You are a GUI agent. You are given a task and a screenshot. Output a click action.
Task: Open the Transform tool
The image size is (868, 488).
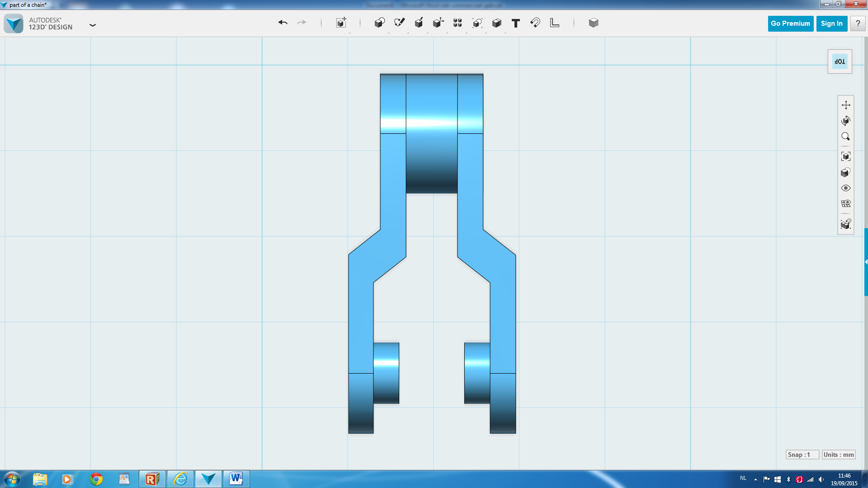pos(341,23)
